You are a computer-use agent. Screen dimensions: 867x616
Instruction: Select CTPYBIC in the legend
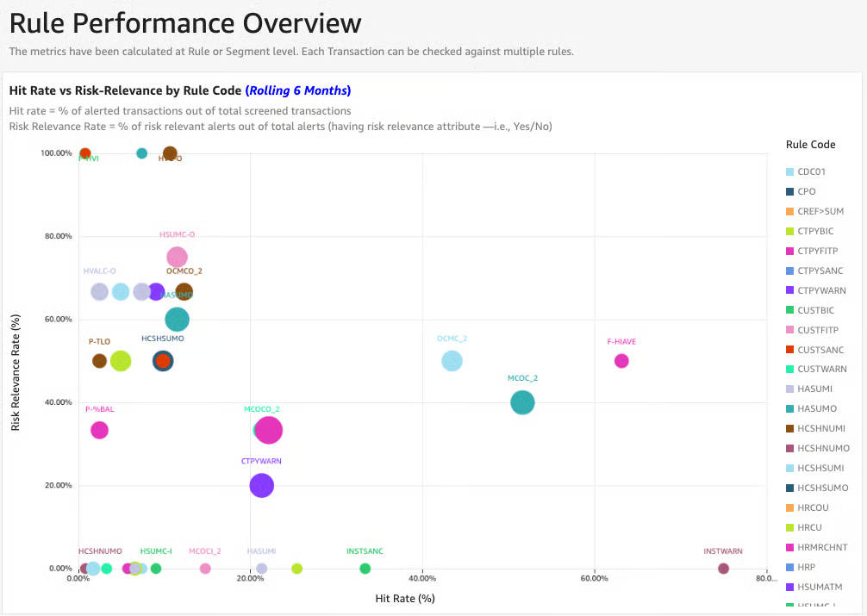(815, 231)
